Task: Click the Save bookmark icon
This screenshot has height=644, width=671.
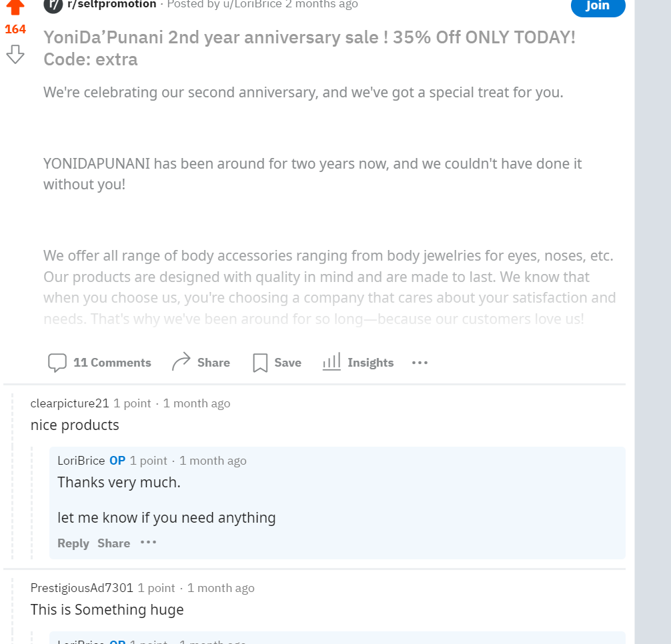Action: [260, 363]
